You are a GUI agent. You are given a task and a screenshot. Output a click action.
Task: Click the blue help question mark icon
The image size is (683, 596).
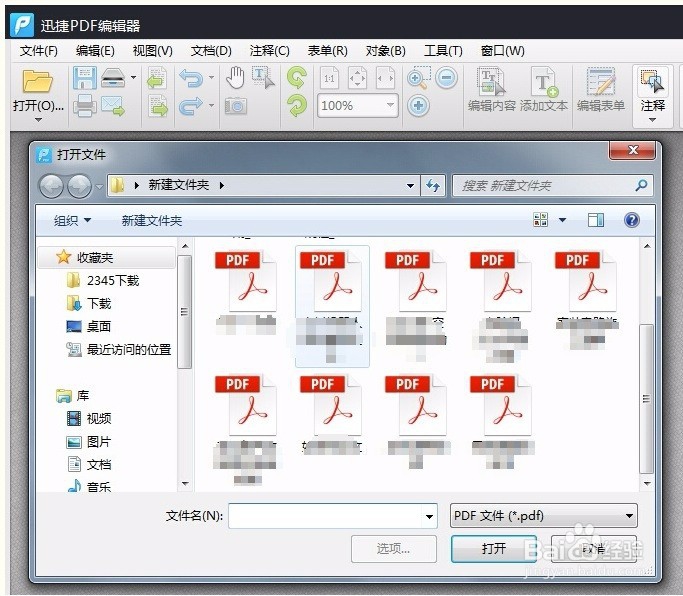631,220
